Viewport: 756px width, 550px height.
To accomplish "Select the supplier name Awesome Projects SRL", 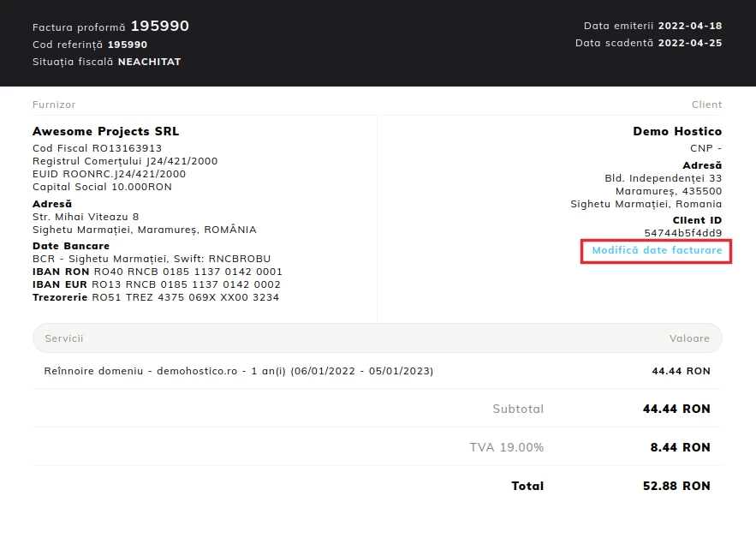I will [x=106, y=131].
